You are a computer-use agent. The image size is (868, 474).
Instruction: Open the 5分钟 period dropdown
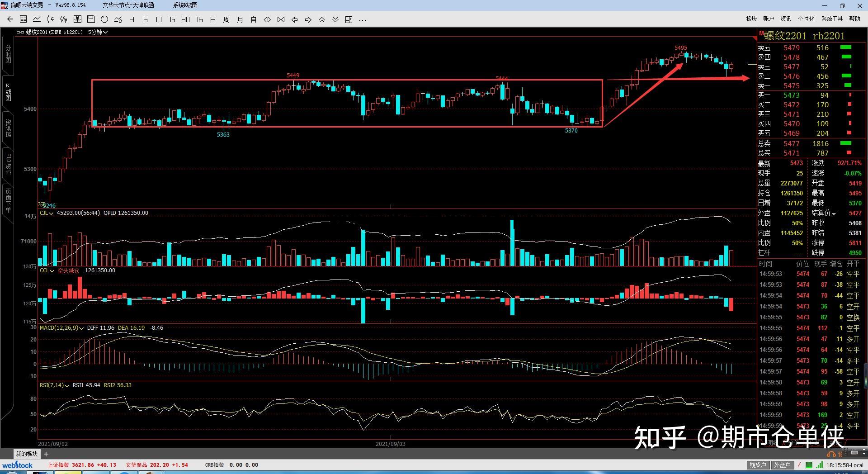(x=98, y=32)
